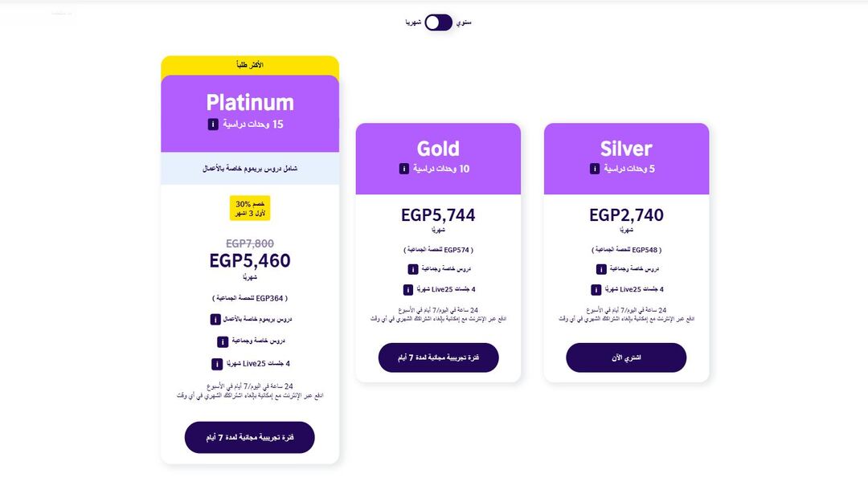Image resolution: width=868 pixels, height=482 pixels.
Task: Click info icon next to Silver 5 units
Action: point(595,169)
